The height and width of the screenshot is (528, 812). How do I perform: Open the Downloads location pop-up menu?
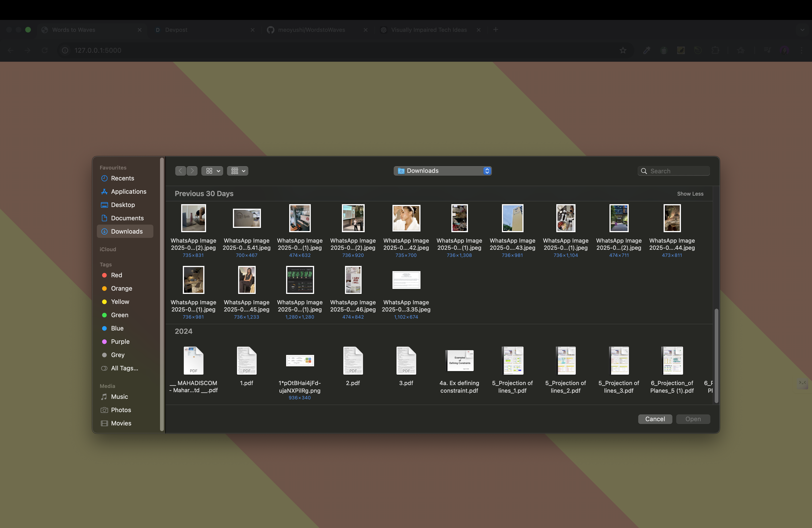(443, 171)
